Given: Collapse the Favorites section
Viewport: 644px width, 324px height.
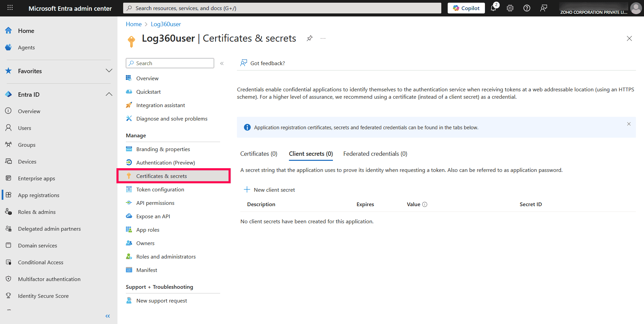Looking at the screenshot, I should click(x=109, y=71).
